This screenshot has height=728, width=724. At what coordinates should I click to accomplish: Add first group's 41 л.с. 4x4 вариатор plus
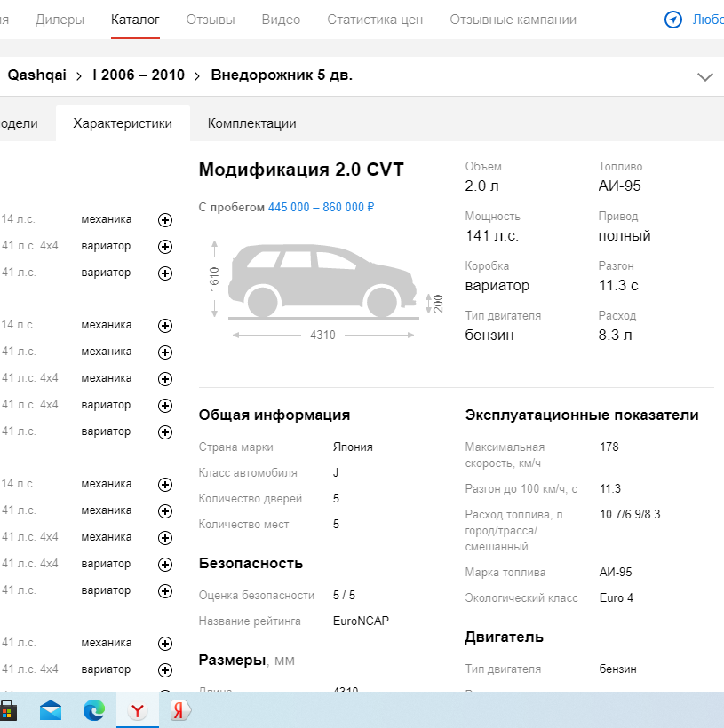[x=165, y=247]
